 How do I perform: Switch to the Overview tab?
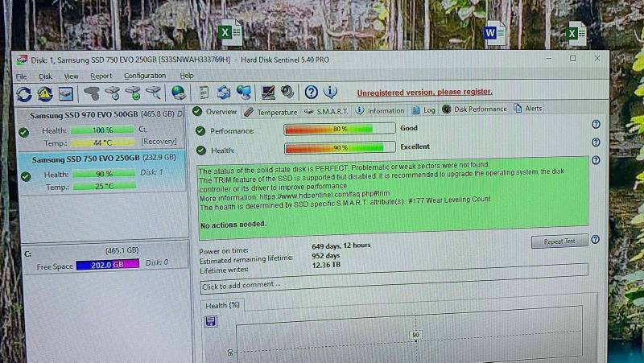215,112
